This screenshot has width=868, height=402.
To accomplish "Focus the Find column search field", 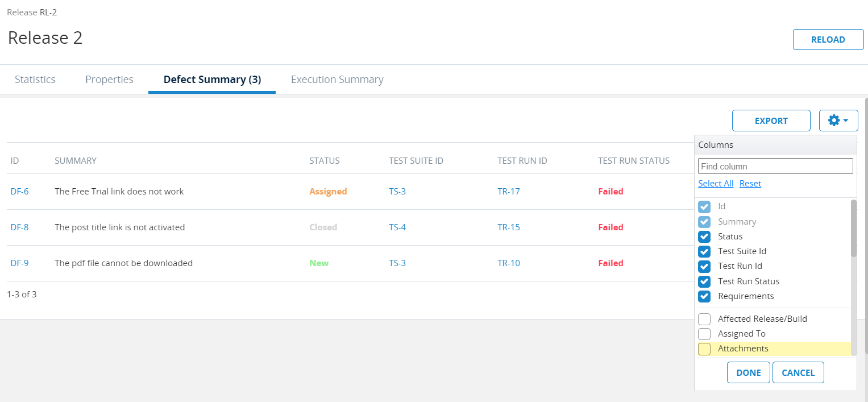I will (775, 166).
